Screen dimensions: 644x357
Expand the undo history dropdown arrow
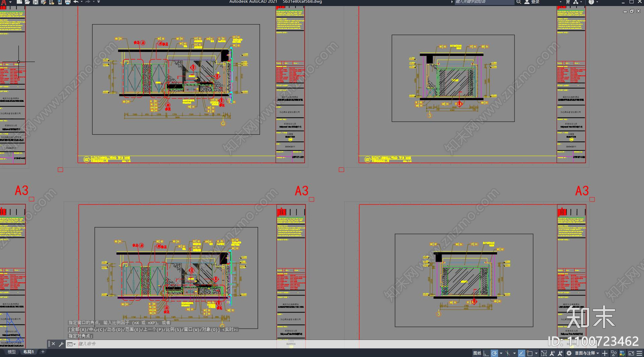(81, 2)
